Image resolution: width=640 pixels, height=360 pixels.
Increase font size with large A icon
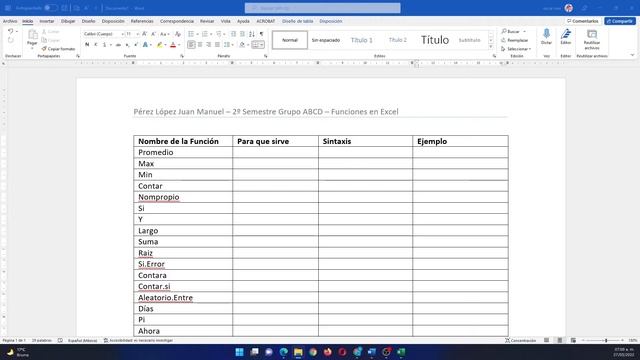tap(144, 34)
